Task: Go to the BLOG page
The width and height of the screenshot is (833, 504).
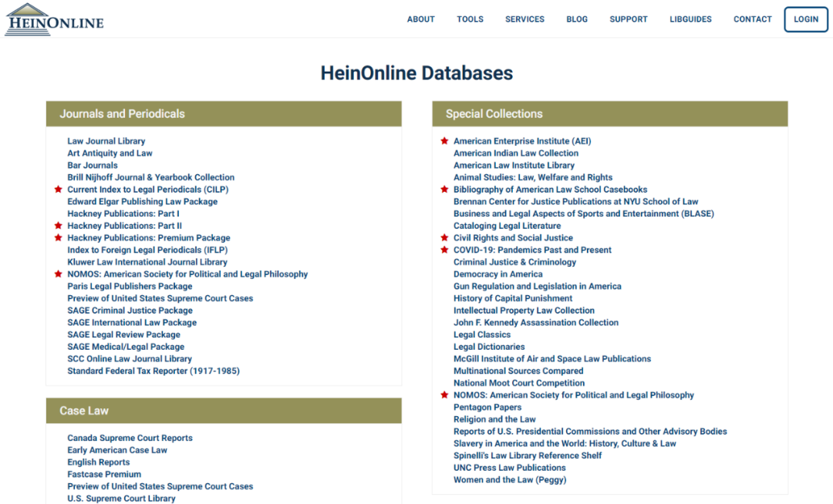Action: 577,19
